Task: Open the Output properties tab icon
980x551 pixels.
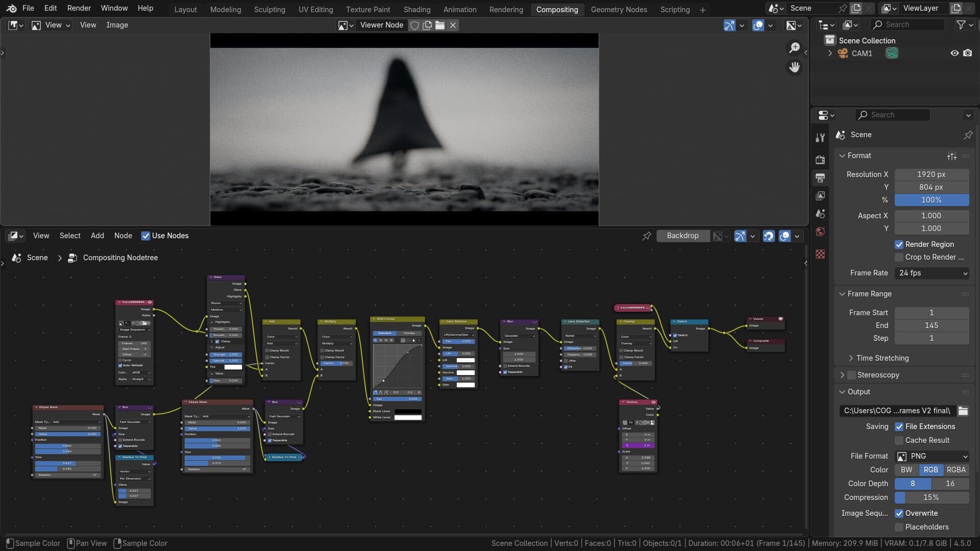Action: (820, 178)
